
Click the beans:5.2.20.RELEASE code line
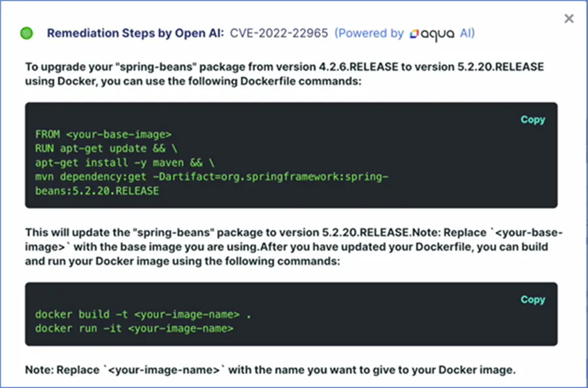click(97, 191)
